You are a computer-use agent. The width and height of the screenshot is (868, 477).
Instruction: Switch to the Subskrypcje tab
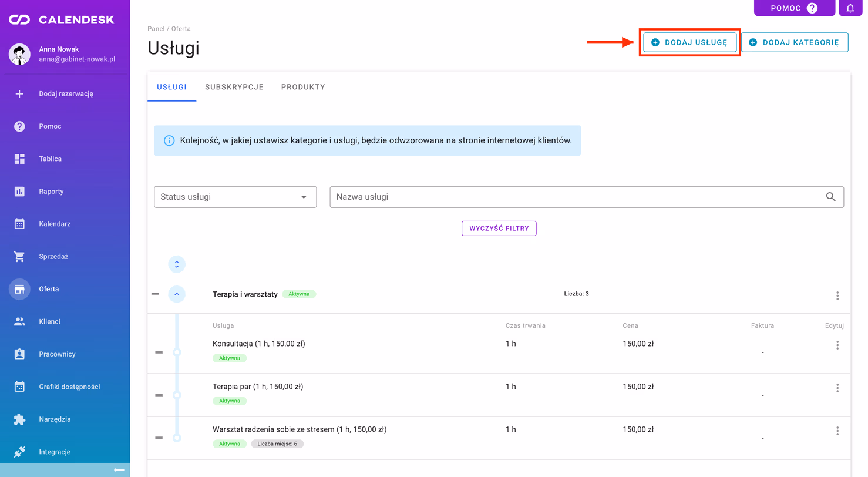234,87
